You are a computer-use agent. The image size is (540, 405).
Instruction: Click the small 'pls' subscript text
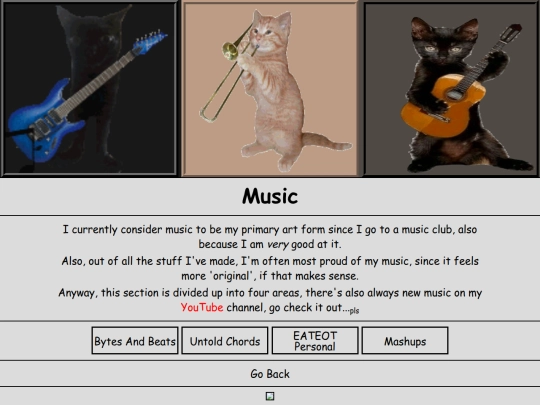[354, 311]
